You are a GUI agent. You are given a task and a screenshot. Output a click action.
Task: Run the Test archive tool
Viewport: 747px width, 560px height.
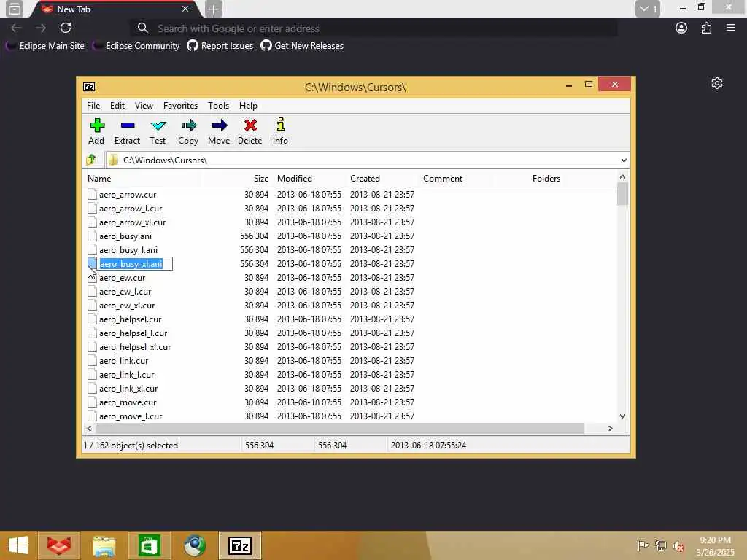tap(158, 125)
